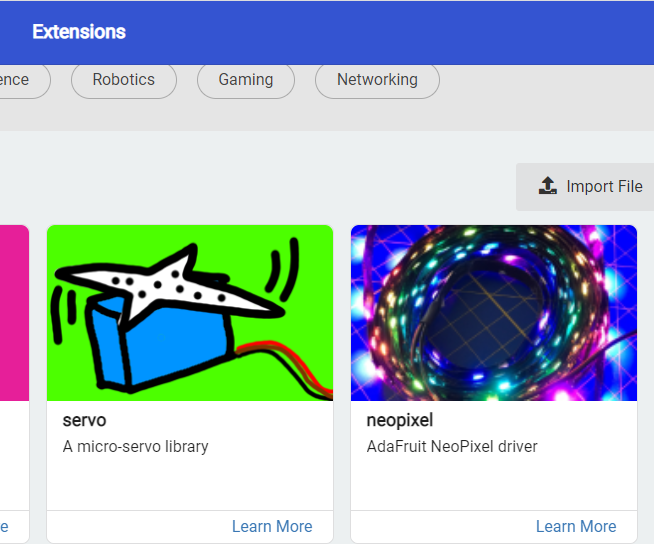Image resolution: width=654 pixels, height=544 pixels.
Task: Select the servo extension title
Action: point(84,420)
